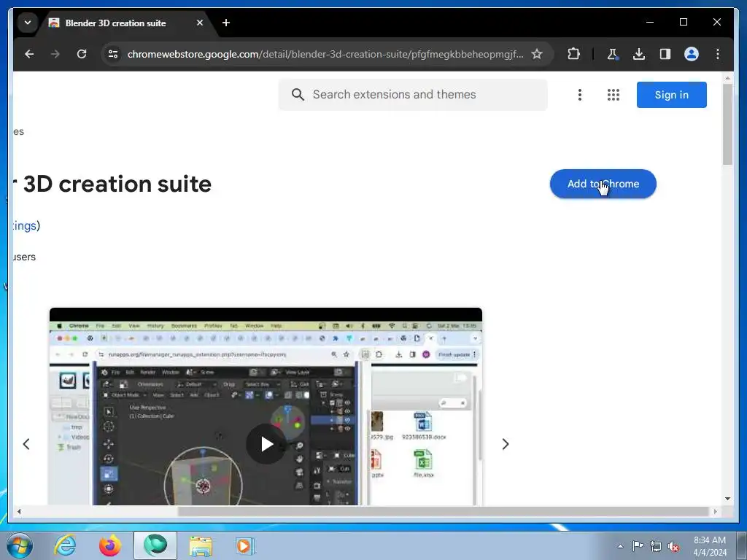Image resolution: width=747 pixels, height=560 pixels.
Task: Show next screenshot with right chevron
Action: pos(506,444)
